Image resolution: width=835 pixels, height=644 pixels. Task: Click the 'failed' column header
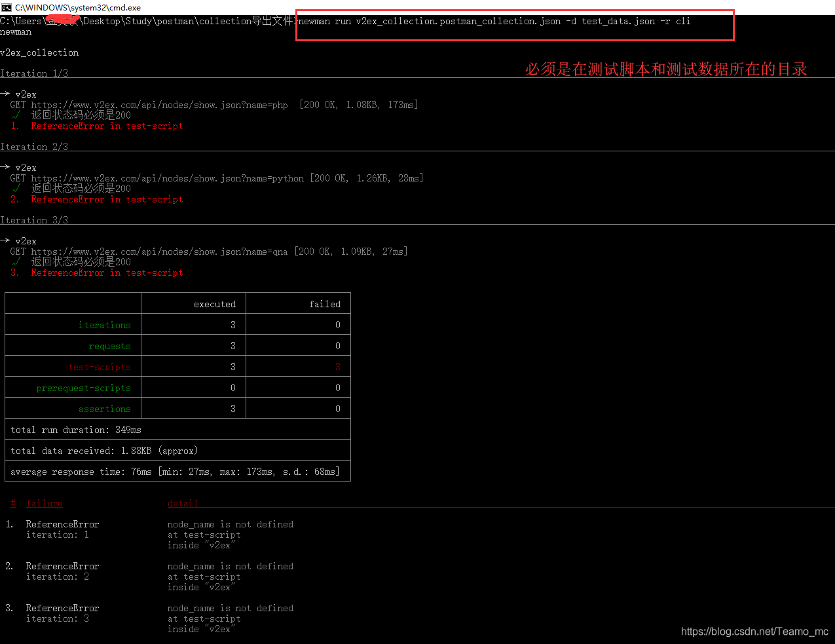pyautogui.click(x=325, y=304)
